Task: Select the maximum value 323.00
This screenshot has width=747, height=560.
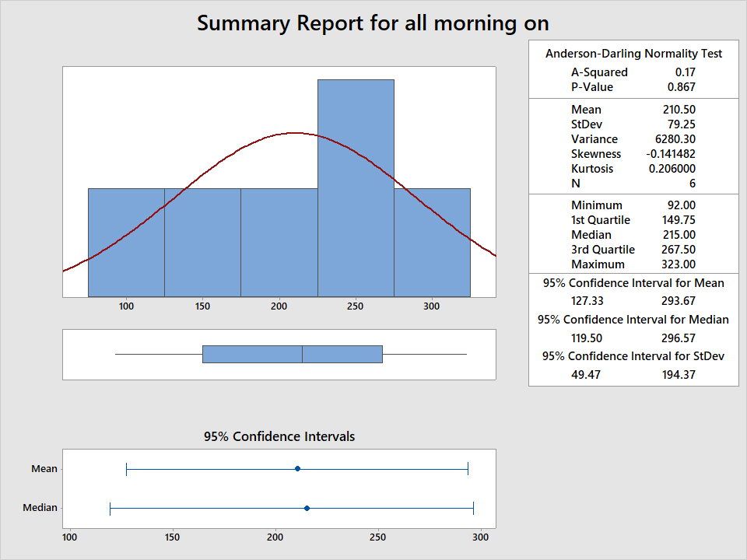Action: click(679, 264)
